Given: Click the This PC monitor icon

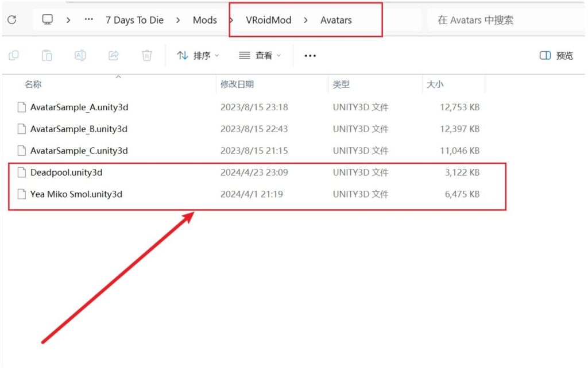Looking at the screenshot, I should pos(48,20).
